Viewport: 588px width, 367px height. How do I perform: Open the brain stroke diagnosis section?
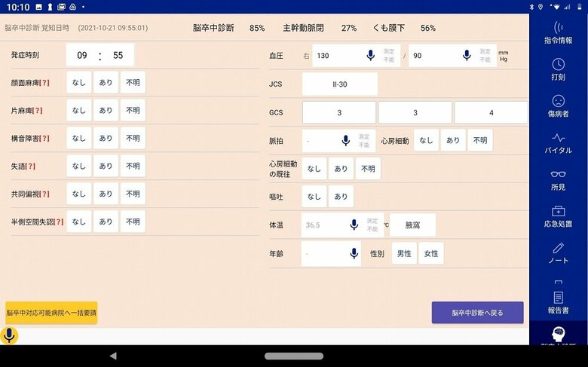pos(558,335)
